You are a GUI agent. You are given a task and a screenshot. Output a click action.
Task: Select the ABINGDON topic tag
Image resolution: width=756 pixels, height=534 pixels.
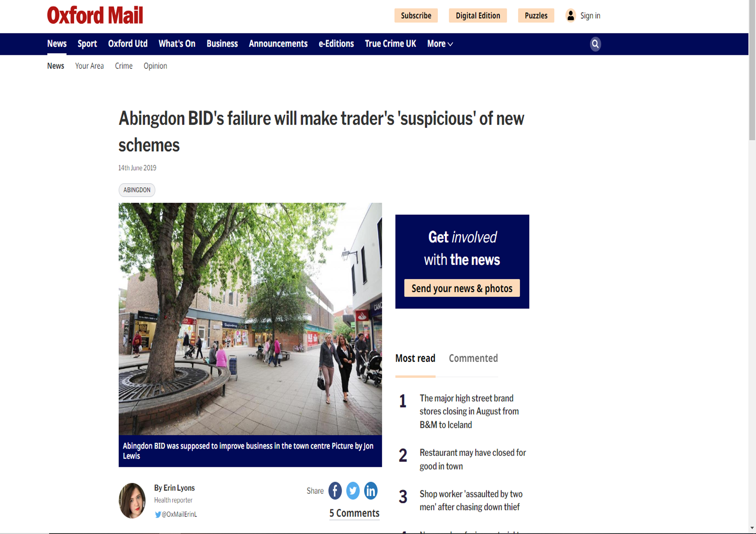pos(137,190)
